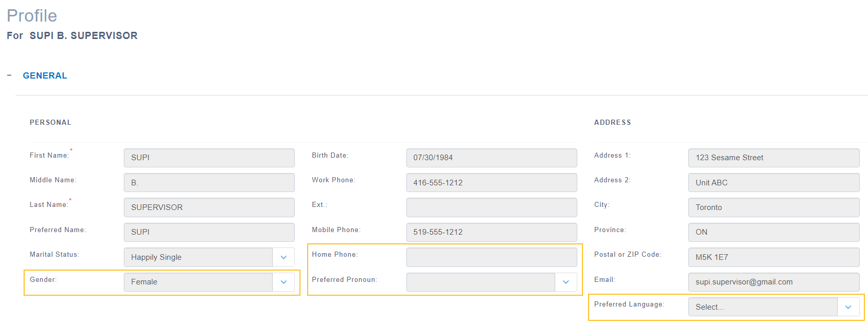The image size is (868, 324).
Task: Click the City field containing Toronto
Action: (773, 207)
